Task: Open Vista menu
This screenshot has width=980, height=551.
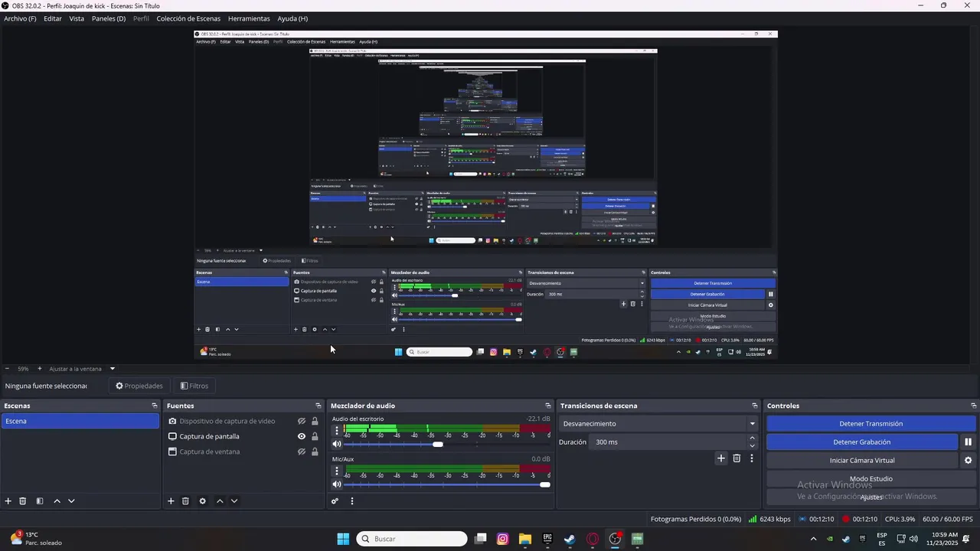Action: pyautogui.click(x=77, y=18)
